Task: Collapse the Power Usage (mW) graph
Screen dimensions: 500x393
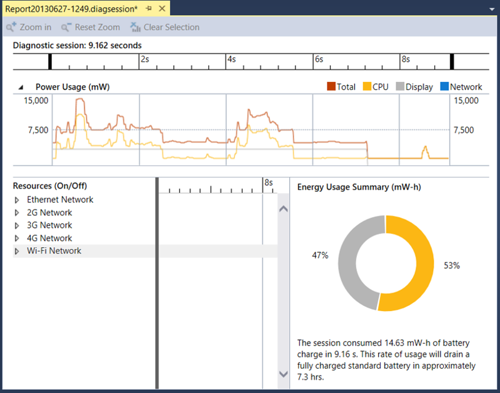Action: pos(21,88)
